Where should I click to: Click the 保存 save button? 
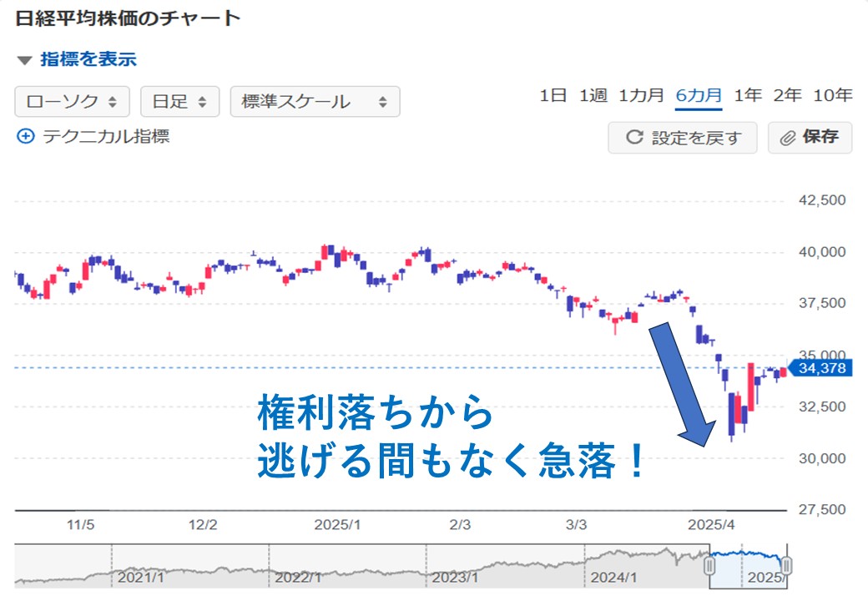tap(810, 138)
